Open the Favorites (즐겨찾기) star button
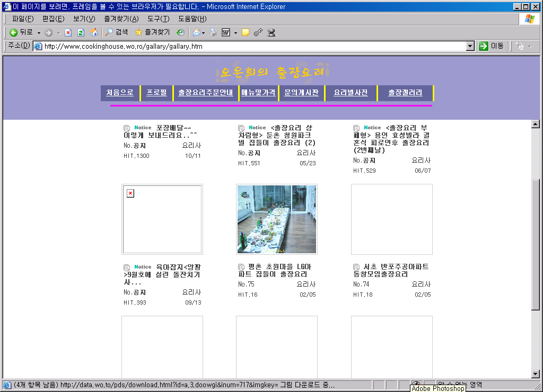Screen dimensions: 543x392 point(152,32)
